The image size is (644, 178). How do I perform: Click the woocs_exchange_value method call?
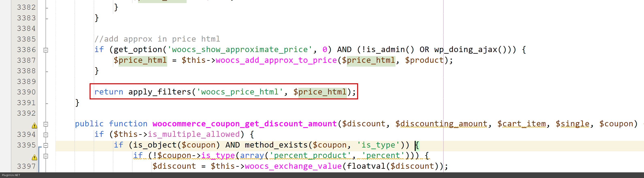point(293,166)
